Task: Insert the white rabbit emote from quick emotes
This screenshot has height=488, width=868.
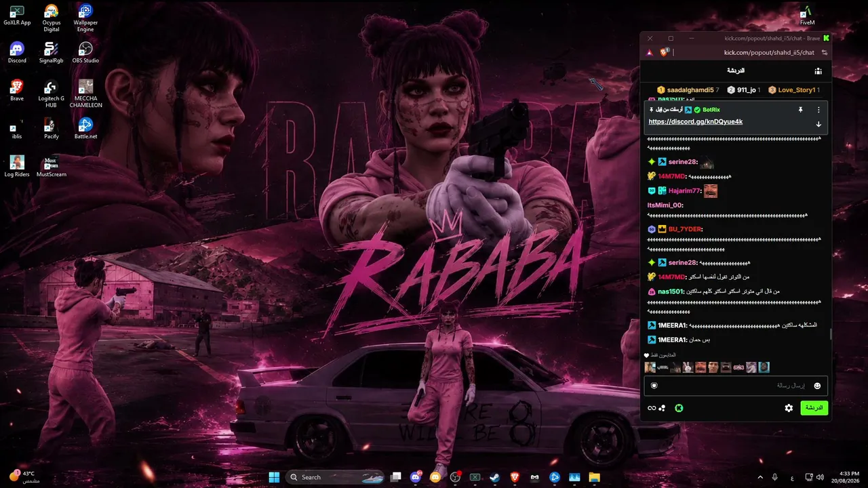Action: click(x=688, y=367)
